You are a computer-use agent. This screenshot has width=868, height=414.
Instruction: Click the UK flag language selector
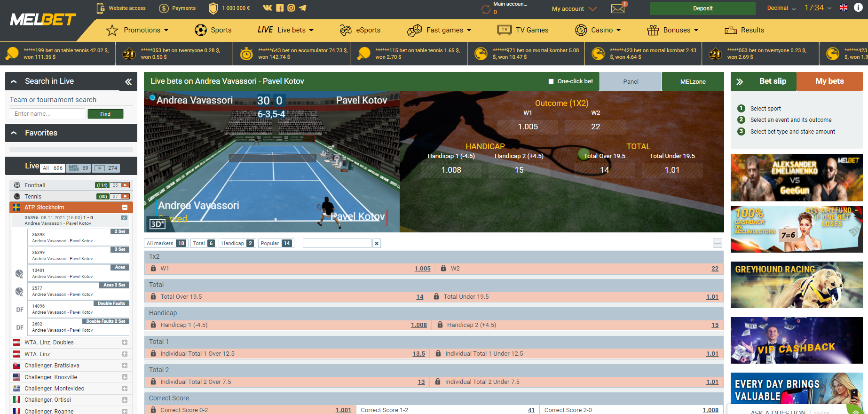click(844, 8)
